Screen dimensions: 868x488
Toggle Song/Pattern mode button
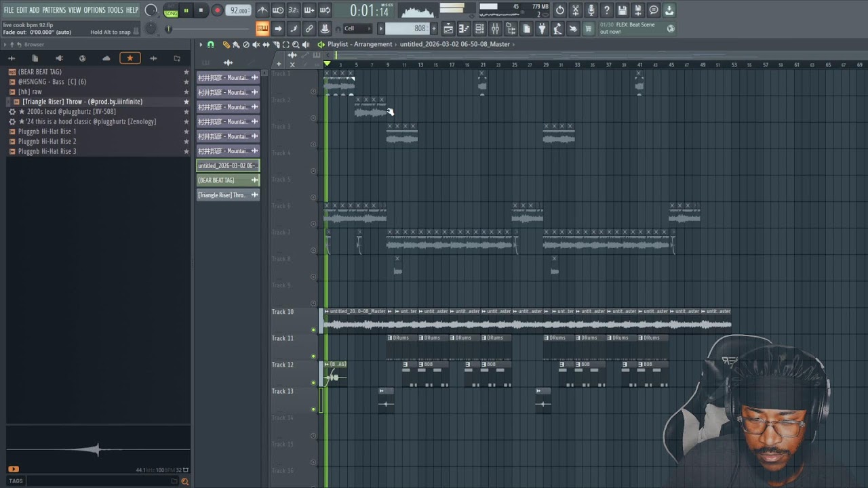pos(171,10)
